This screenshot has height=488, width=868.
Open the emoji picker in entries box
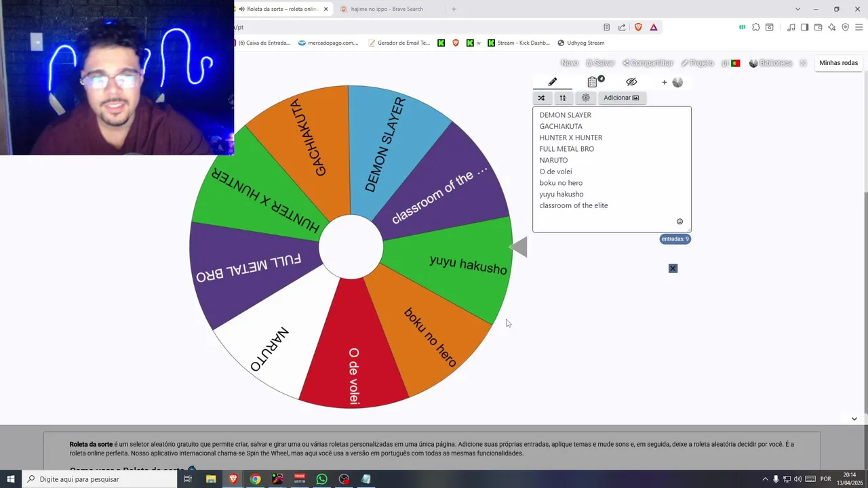679,222
